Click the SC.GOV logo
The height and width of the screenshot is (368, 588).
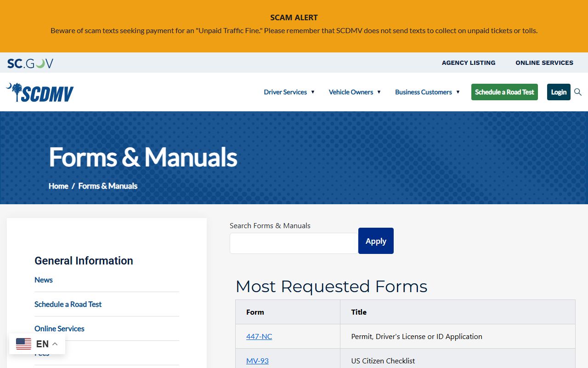click(30, 63)
